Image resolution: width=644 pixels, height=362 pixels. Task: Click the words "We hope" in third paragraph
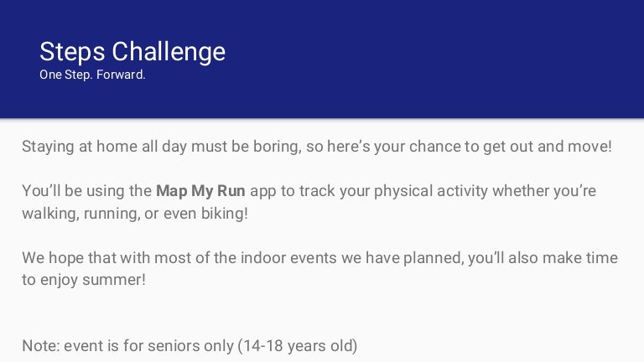53,257
